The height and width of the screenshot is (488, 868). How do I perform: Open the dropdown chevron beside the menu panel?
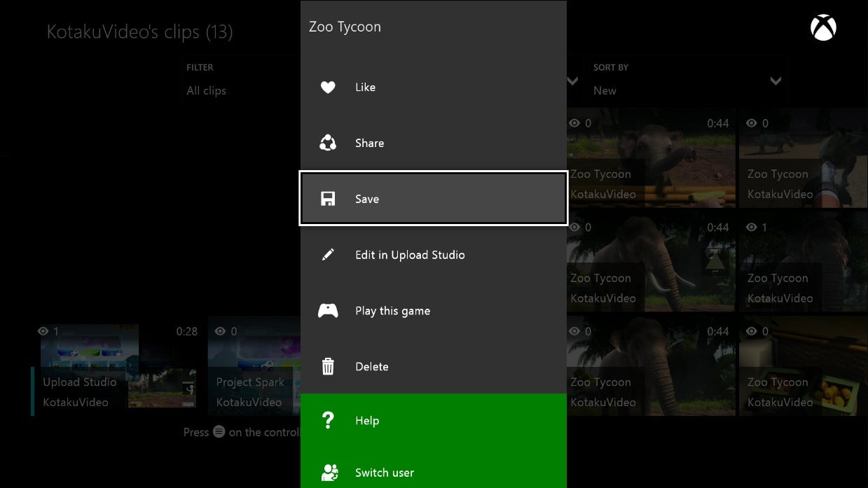(573, 81)
